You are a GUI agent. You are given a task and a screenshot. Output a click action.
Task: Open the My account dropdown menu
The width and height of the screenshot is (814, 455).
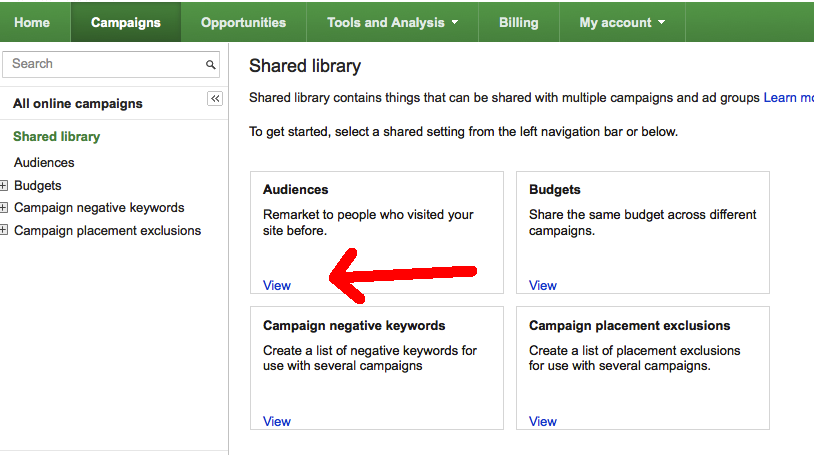(622, 22)
